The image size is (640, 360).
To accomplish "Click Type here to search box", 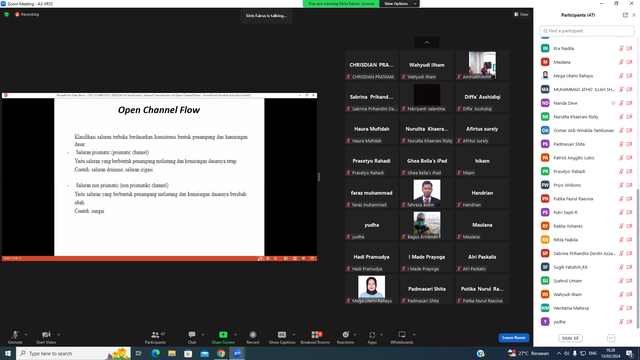I will click(x=73, y=353).
